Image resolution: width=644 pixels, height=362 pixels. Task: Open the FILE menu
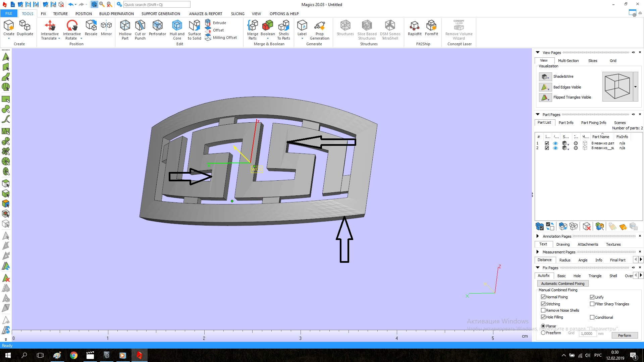(x=9, y=14)
